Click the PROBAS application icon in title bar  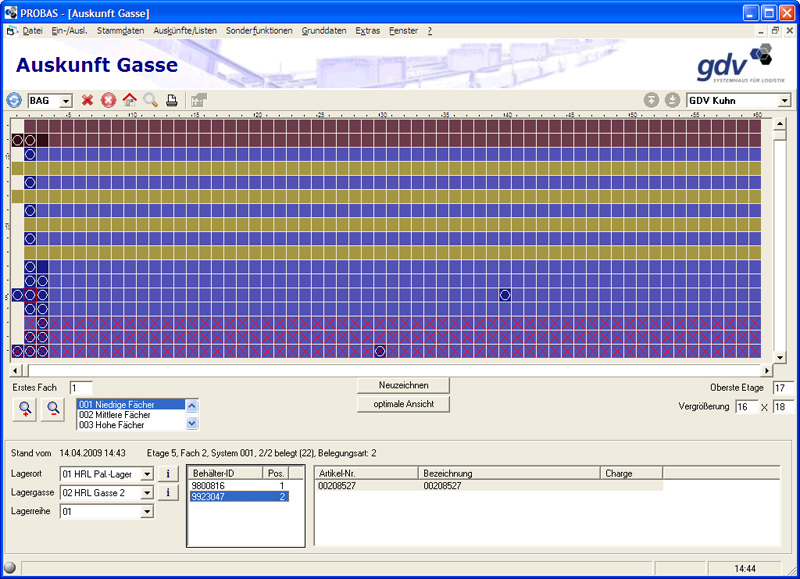[x=11, y=12]
